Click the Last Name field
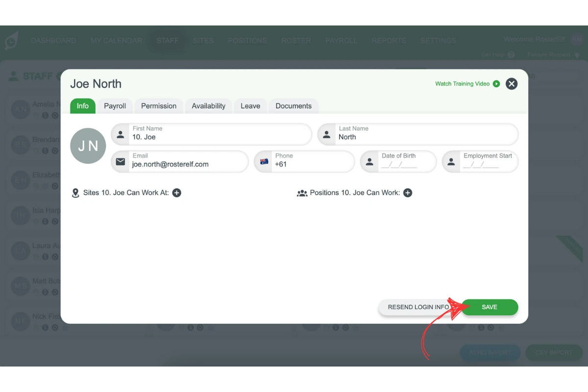Screen dimensions: 588x392 pos(418,134)
